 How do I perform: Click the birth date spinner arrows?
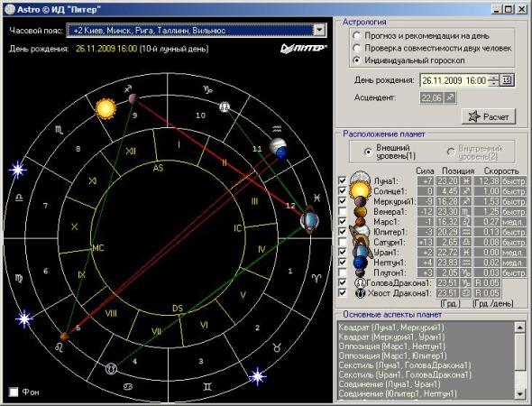point(493,80)
